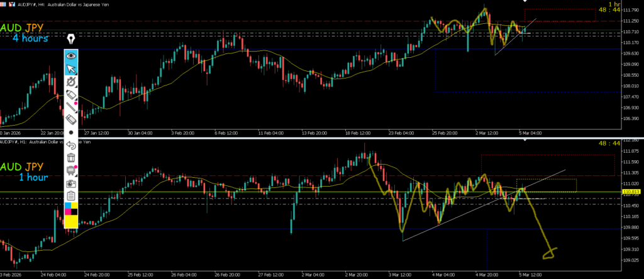This screenshot has width=644, height=279.
Task: Select the line drawing pencil tool
Action: [x=71, y=107]
